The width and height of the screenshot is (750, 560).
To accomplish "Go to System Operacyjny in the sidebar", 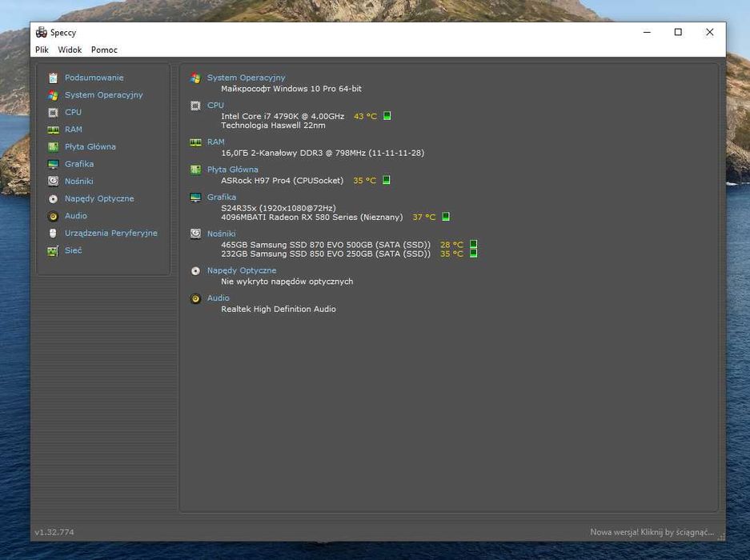I will click(103, 95).
